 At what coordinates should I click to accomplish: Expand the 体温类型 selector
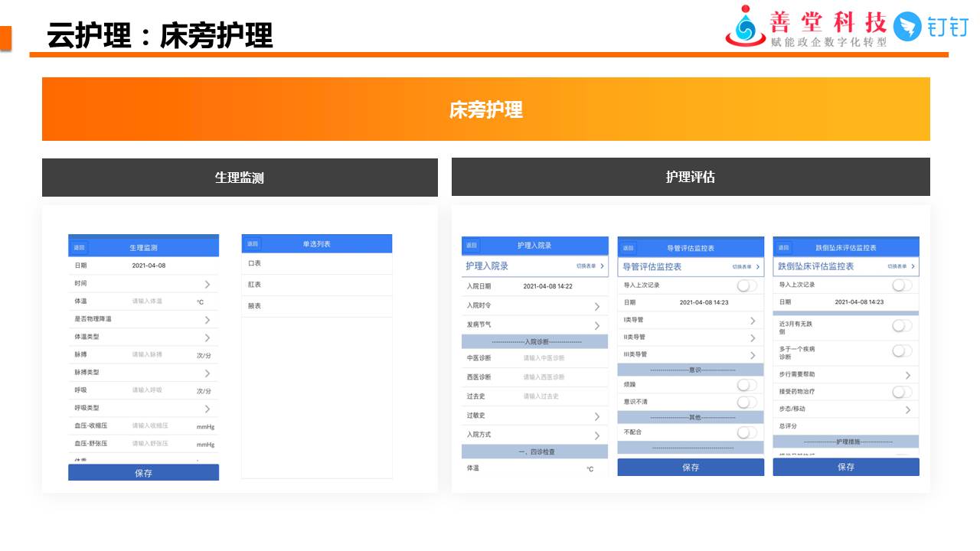(207, 337)
